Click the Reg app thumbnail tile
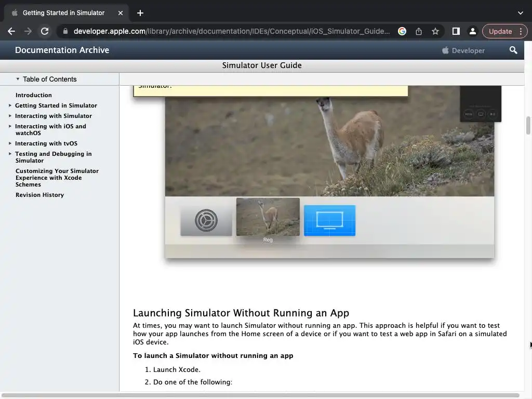This screenshot has height=399, width=532. pos(268,217)
